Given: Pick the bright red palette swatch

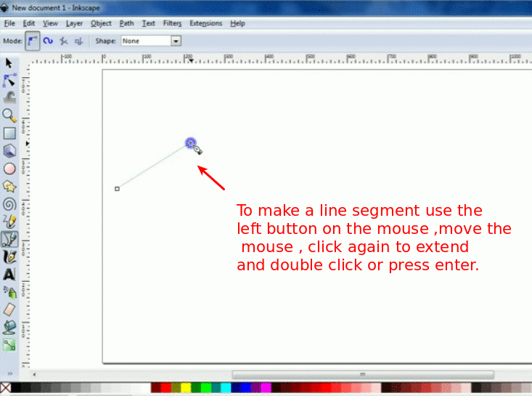Looking at the screenshot, I should [166, 387].
